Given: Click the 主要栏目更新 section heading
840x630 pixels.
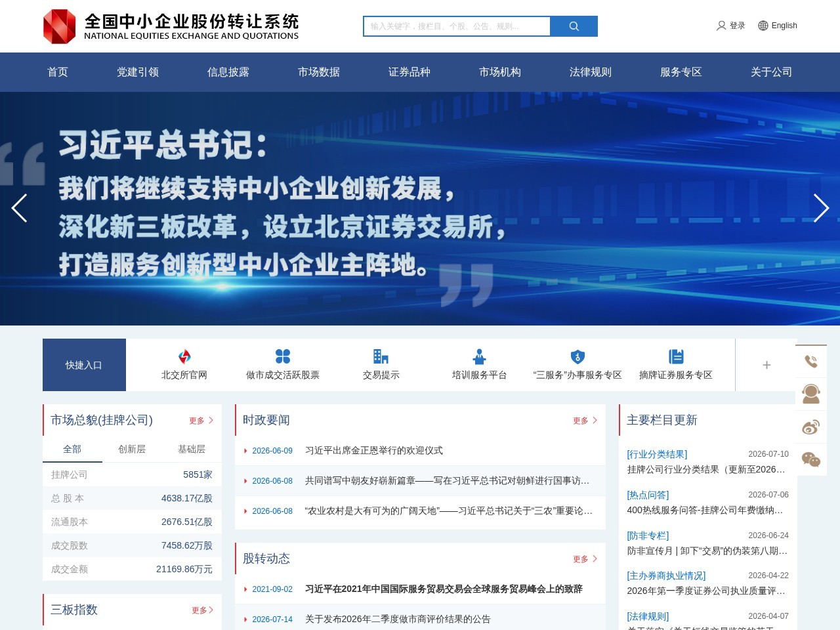Looking at the screenshot, I should (661, 420).
